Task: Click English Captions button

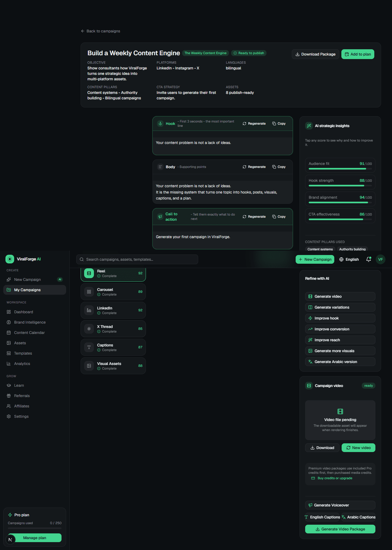Action: coord(322,517)
